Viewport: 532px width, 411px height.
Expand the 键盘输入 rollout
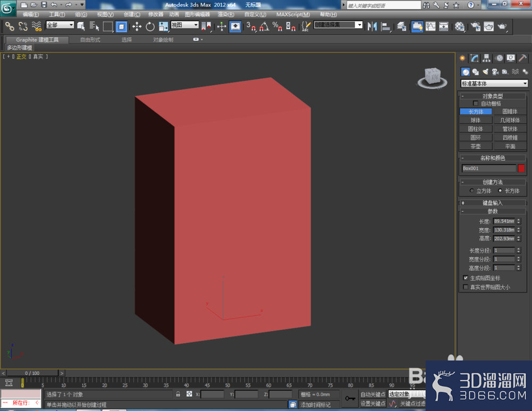point(493,203)
